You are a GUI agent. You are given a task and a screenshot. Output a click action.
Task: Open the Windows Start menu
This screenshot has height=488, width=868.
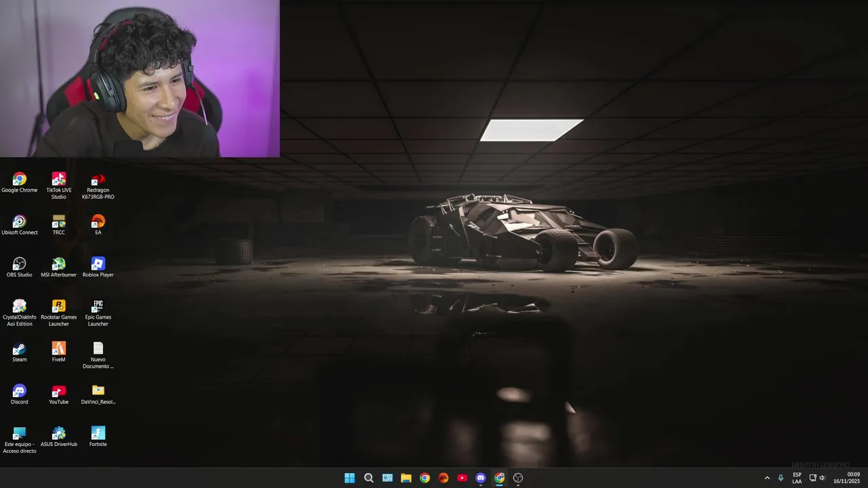(349, 478)
